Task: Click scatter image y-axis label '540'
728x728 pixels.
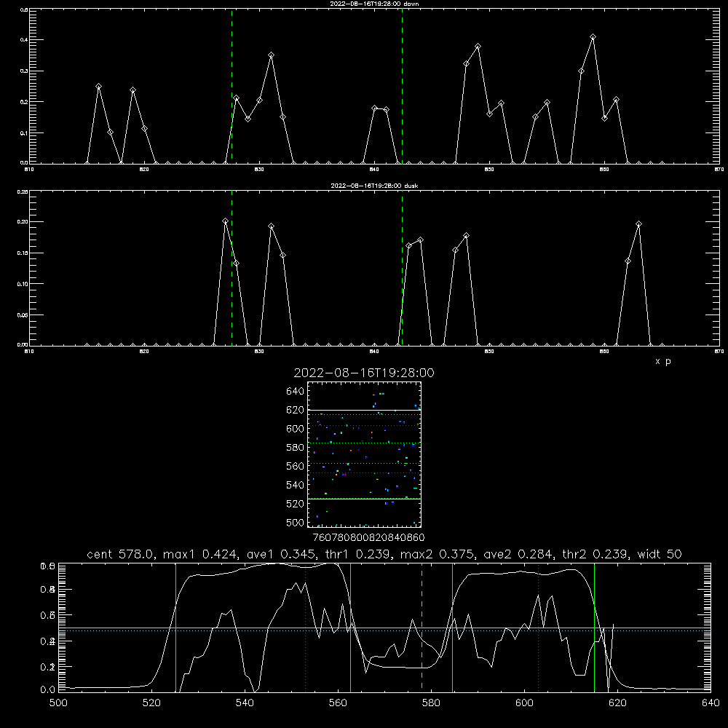Action: tap(296, 485)
